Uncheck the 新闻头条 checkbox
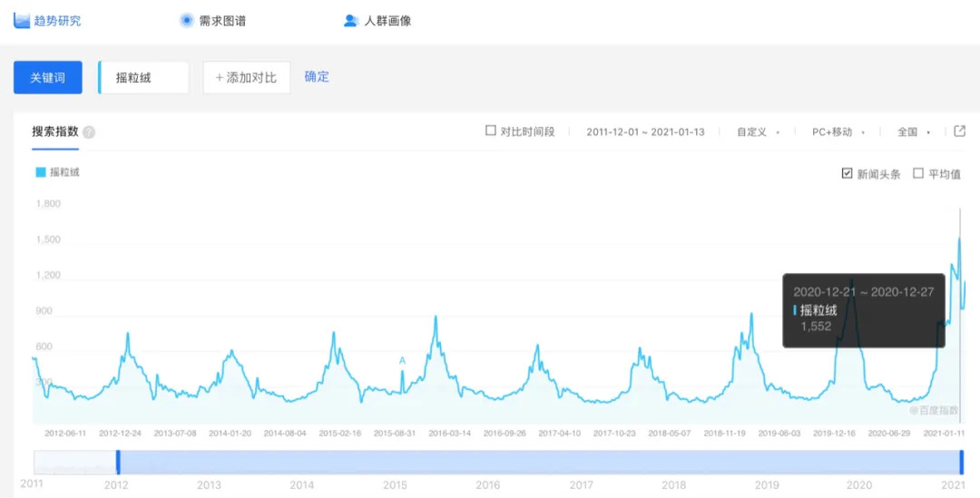This screenshot has height=498, width=980. point(847,173)
